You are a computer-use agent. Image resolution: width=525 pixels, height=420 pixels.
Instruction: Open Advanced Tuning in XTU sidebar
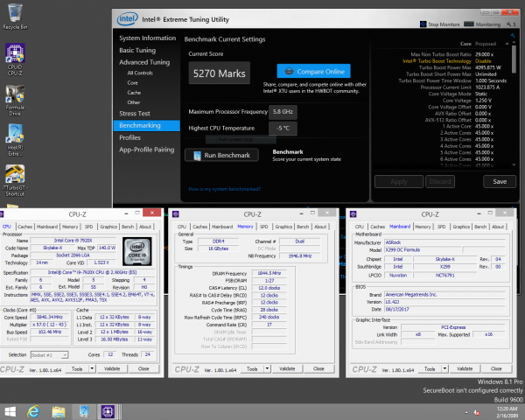[144, 62]
